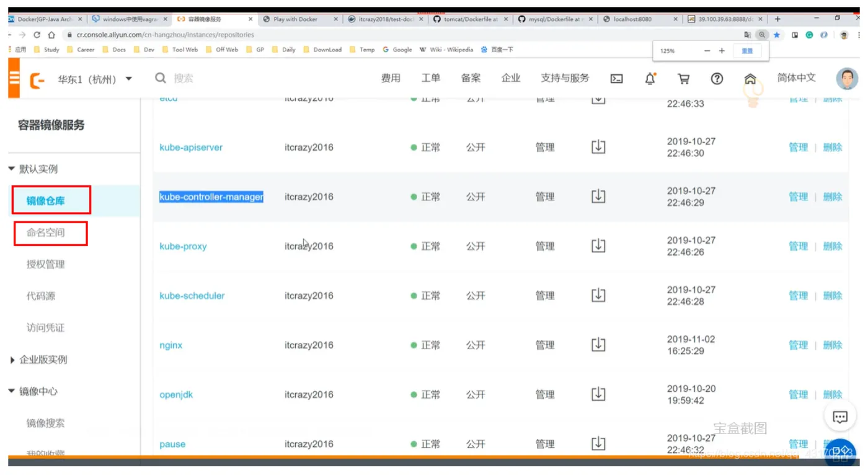Click the zoom magnifier icon in address bar
868x475 pixels.
pos(762,35)
